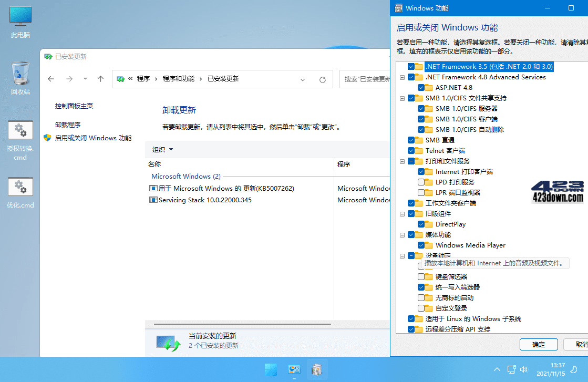
Task: Uncheck the .NET Framework 3.5 feature
Action: click(411, 67)
